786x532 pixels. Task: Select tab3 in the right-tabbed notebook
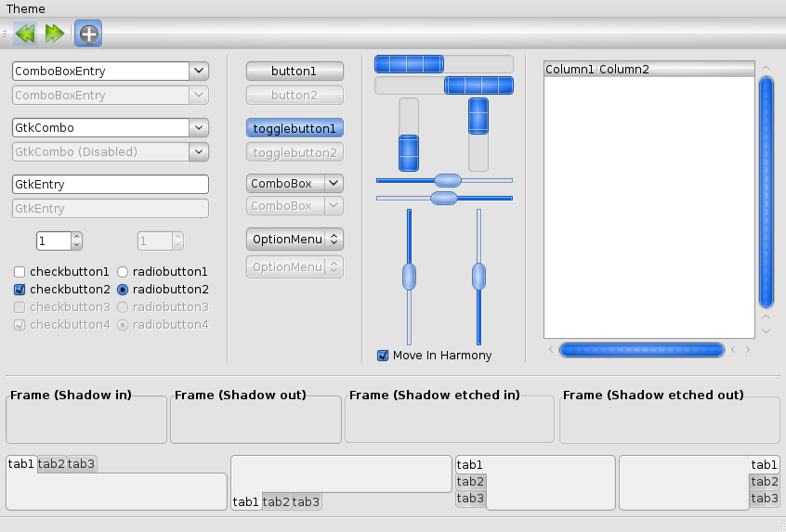765,499
